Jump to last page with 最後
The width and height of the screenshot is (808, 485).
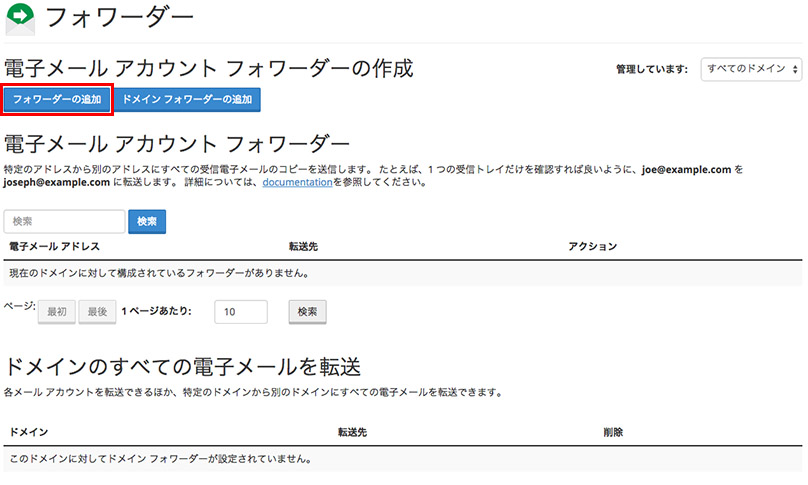click(96, 312)
